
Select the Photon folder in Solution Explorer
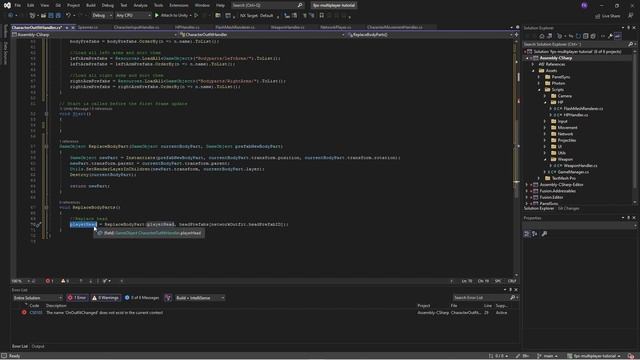coord(558,83)
